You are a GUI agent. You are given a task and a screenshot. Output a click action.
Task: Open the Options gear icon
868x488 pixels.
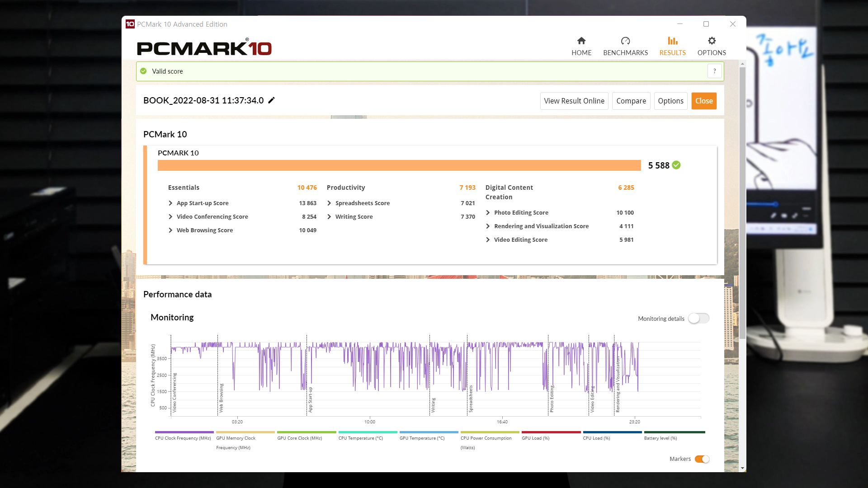pos(712,41)
